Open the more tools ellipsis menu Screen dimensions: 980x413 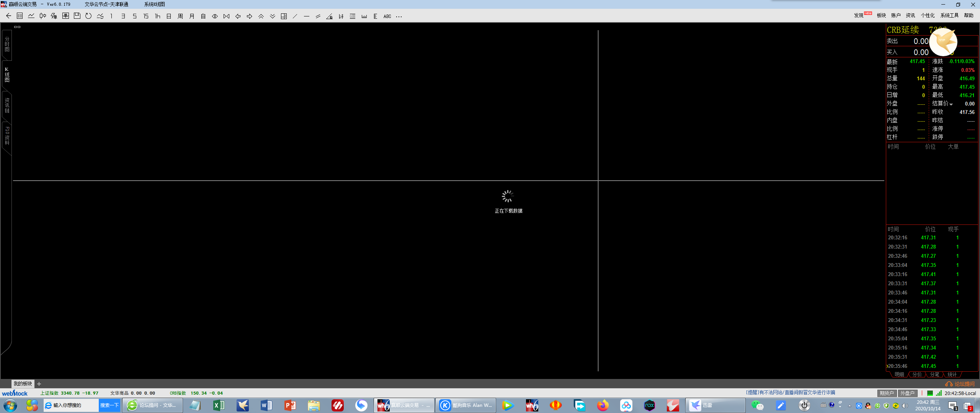399,16
